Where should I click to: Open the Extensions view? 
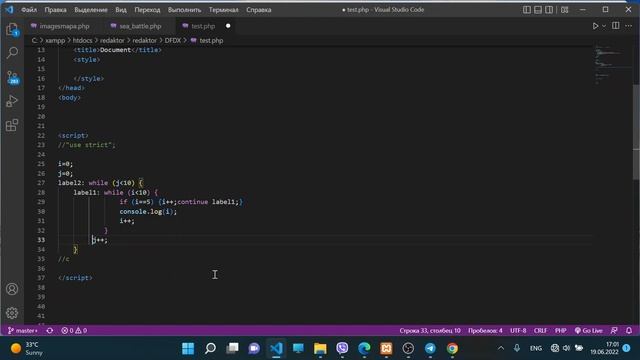coord(12,125)
